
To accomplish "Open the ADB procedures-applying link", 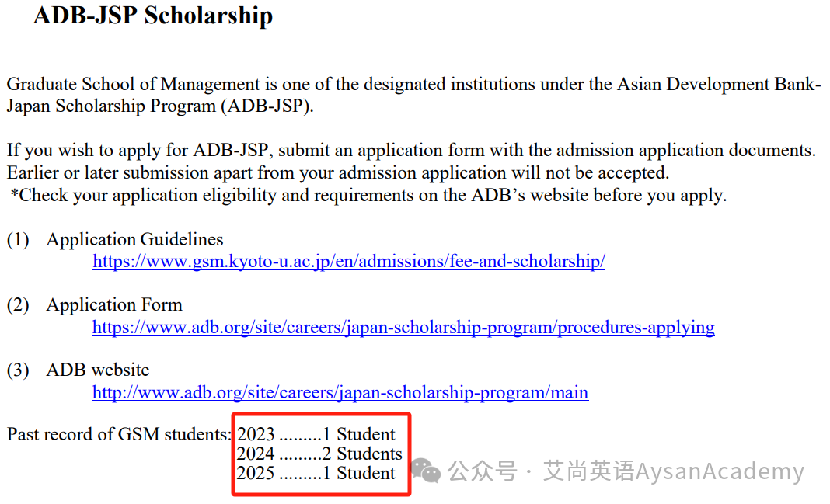I will tap(403, 328).
